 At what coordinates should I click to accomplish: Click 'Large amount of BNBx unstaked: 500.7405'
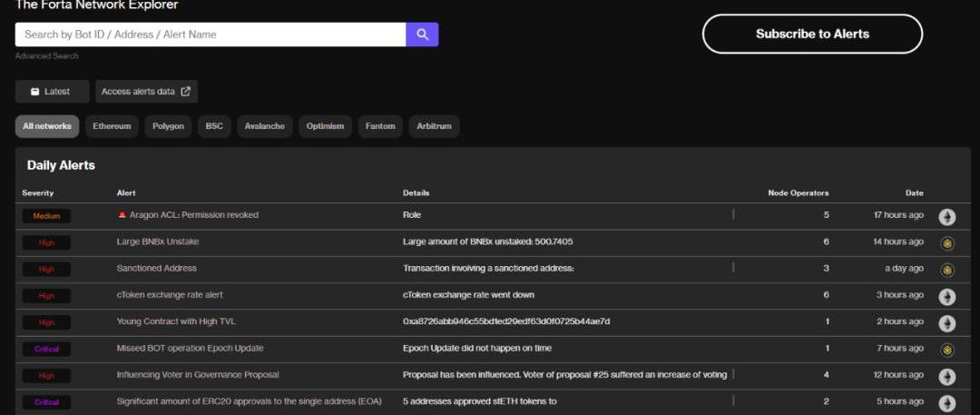pyautogui.click(x=488, y=242)
